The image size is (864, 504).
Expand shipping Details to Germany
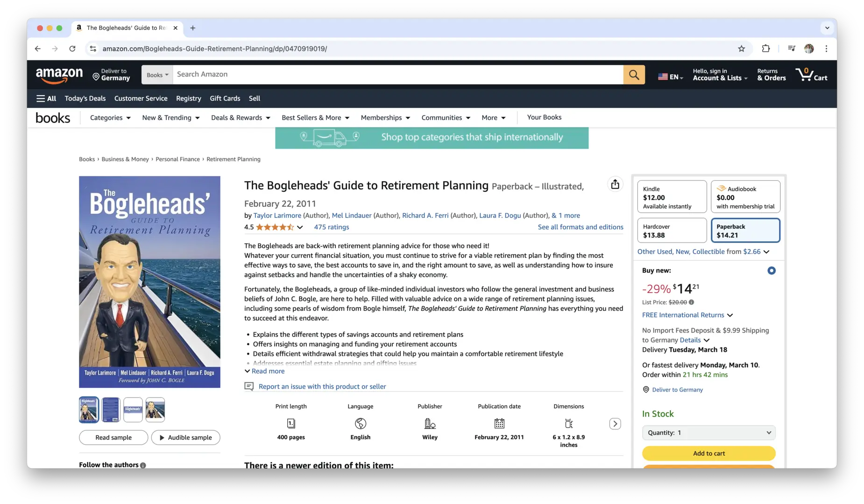(694, 340)
